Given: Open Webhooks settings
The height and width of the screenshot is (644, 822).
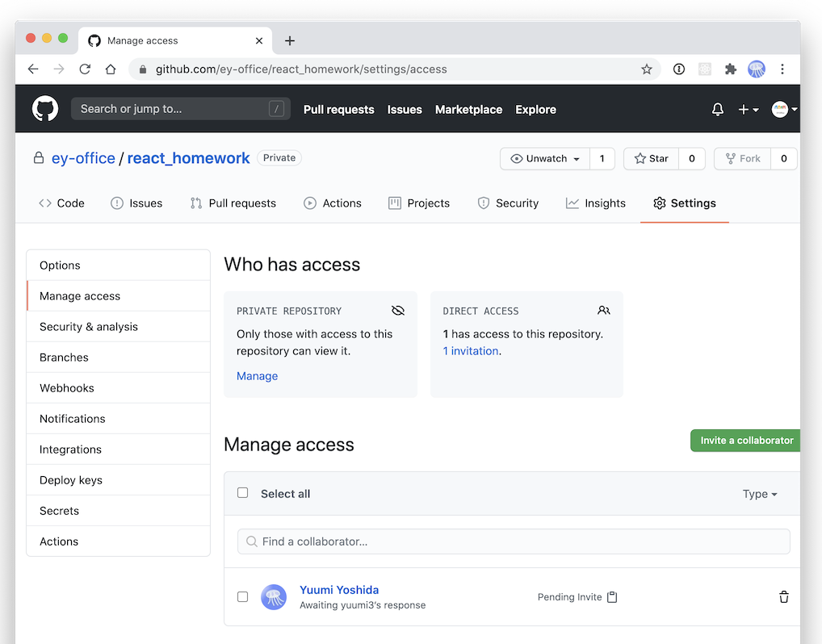Looking at the screenshot, I should pyautogui.click(x=119, y=388).
